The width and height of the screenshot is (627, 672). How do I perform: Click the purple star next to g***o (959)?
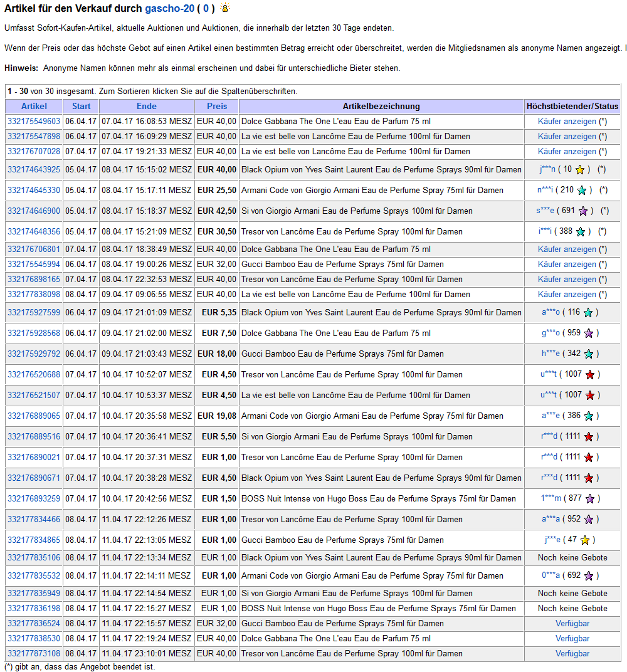(589, 333)
